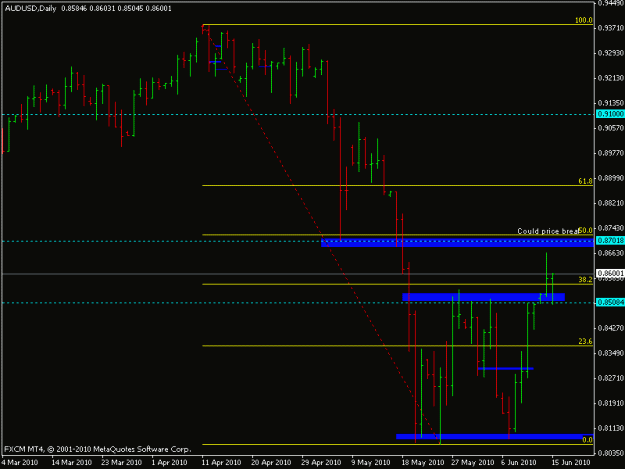The width and height of the screenshot is (625, 469).
Task: Click the 29 Apr 2010 date label
Action: 321,463
